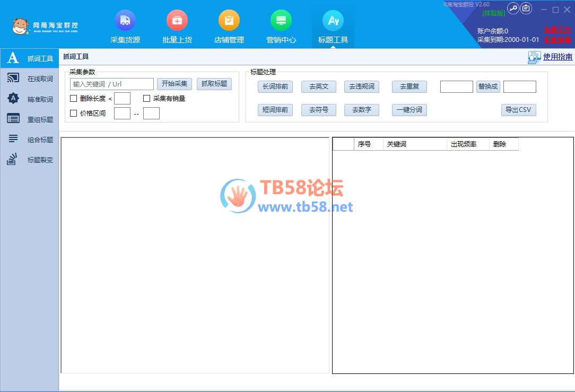
Task: Remove duplicates with 去重复 button
Action: coord(410,86)
